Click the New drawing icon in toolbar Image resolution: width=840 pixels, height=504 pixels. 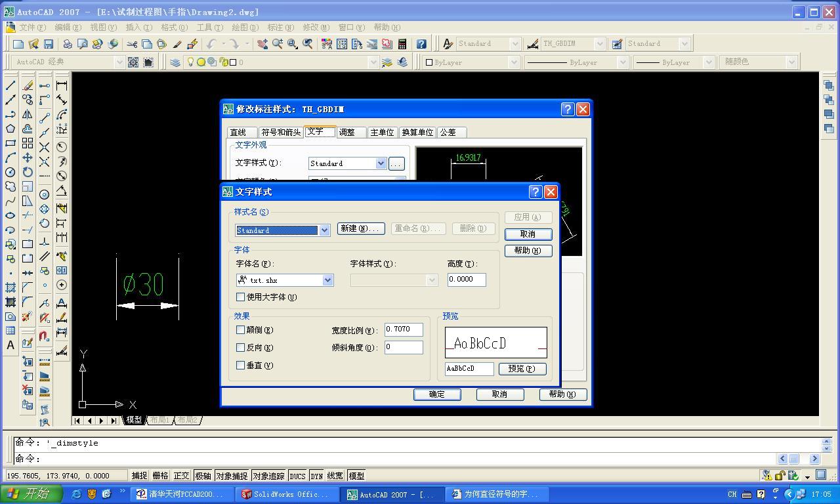pyautogui.click(x=18, y=44)
